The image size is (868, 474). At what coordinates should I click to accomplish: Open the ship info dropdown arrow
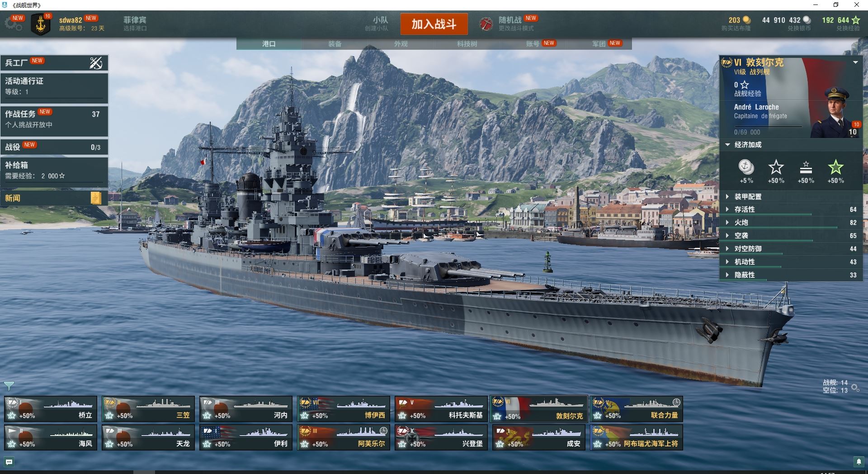(x=855, y=62)
